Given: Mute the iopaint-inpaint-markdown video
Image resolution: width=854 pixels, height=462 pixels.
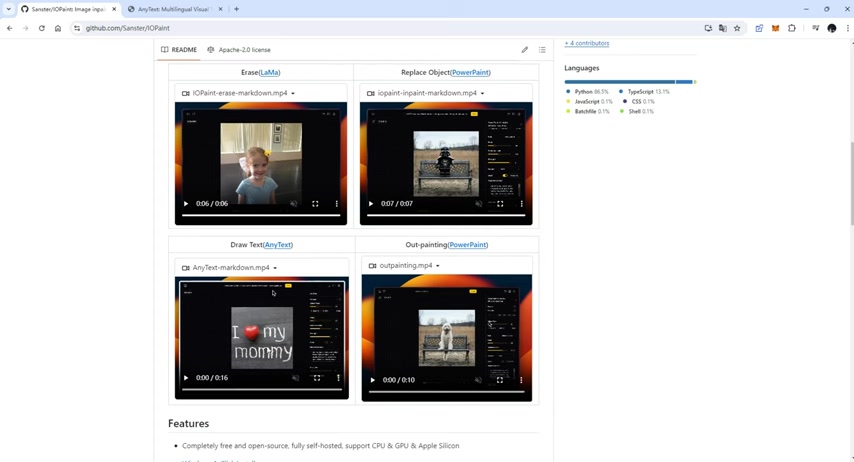Looking at the screenshot, I should click(479, 204).
